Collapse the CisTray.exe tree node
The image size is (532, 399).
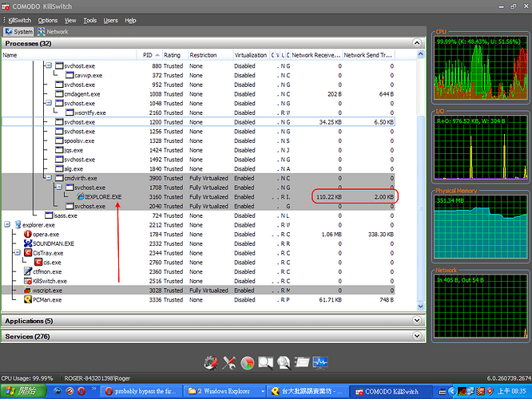(x=18, y=252)
